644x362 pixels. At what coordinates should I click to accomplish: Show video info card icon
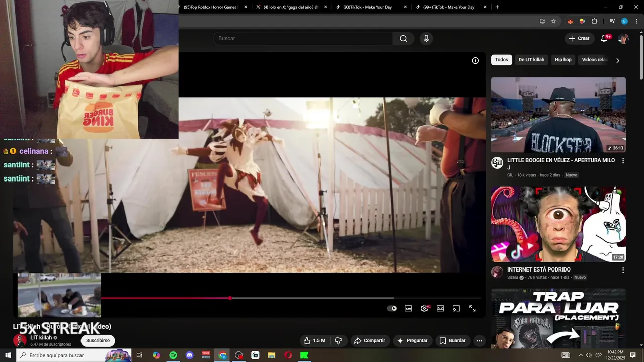click(475, 61)
